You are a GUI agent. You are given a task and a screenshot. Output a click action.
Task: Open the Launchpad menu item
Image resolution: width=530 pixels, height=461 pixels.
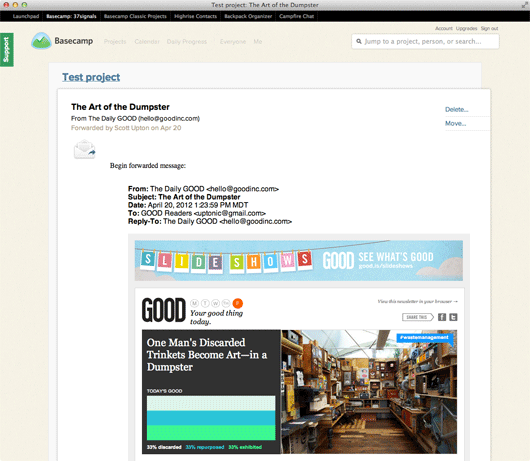tap(26, 16)
